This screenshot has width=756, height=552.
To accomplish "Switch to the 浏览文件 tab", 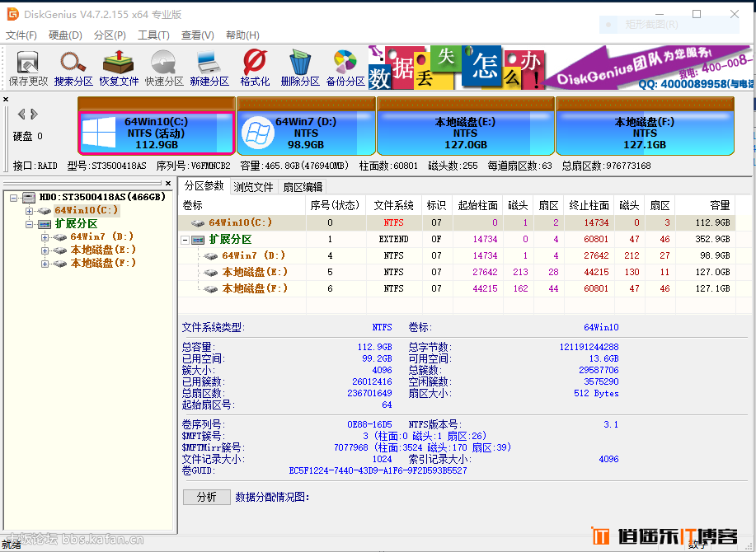I will 254,187.
